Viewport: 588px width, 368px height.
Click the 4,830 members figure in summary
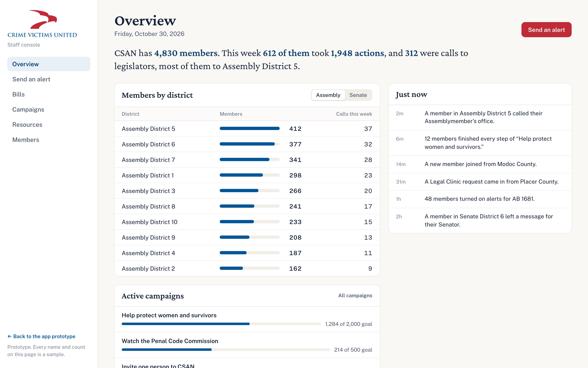click(x=186, y=53)
